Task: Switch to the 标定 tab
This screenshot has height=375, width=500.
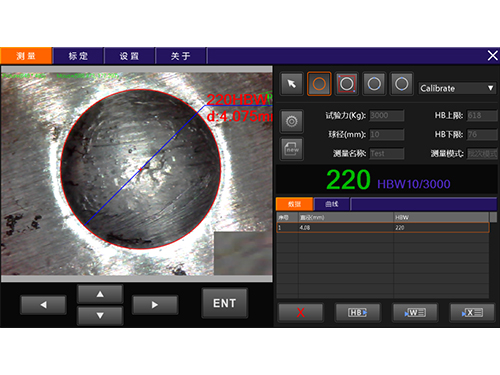Action: 78,56
